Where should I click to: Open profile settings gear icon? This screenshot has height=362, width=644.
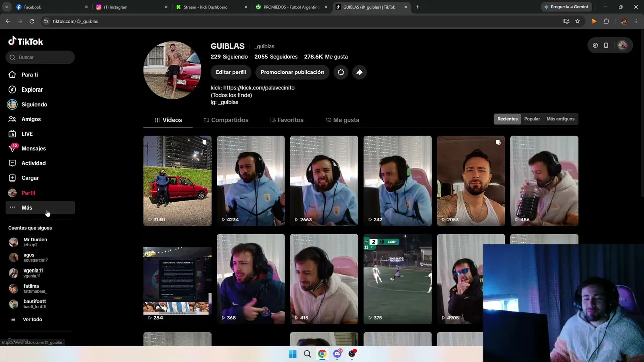point(341,72)
